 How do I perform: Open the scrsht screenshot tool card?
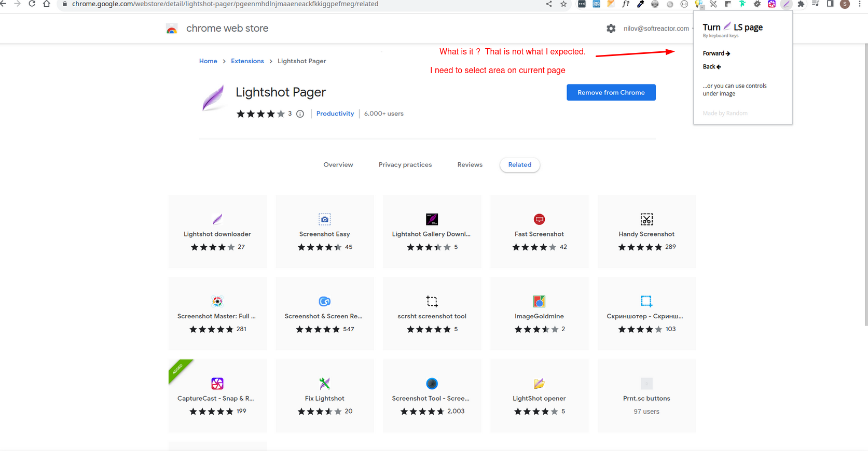tap(432, 314)
